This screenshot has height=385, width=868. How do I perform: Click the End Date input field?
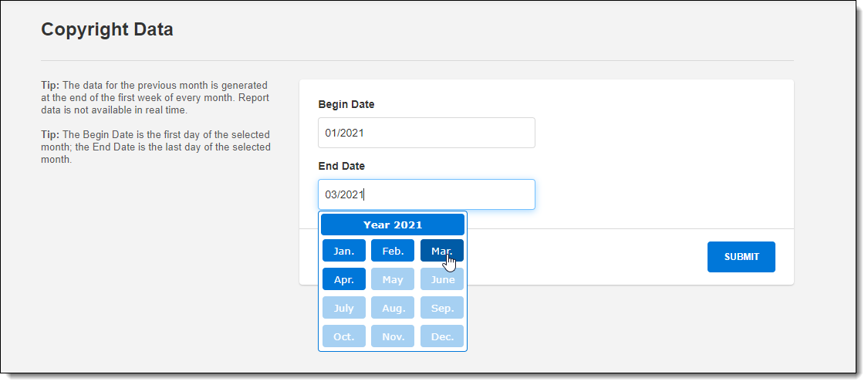(426, 194)
